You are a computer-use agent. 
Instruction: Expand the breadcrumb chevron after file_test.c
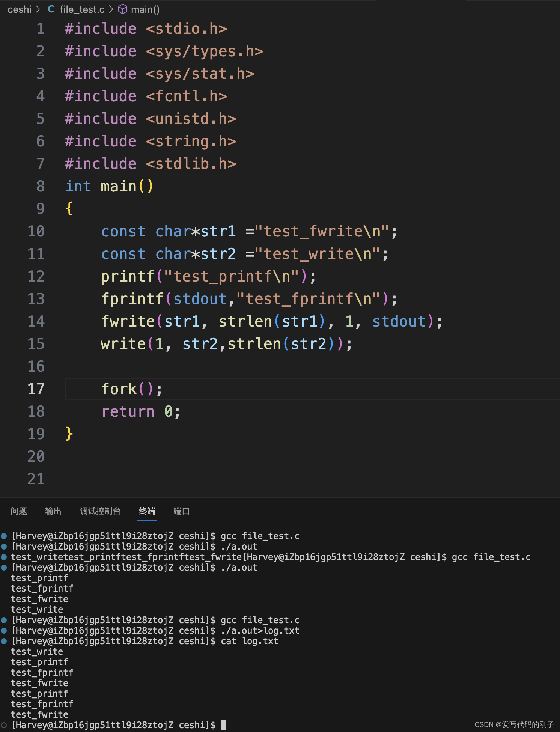(x=111, y=9)
